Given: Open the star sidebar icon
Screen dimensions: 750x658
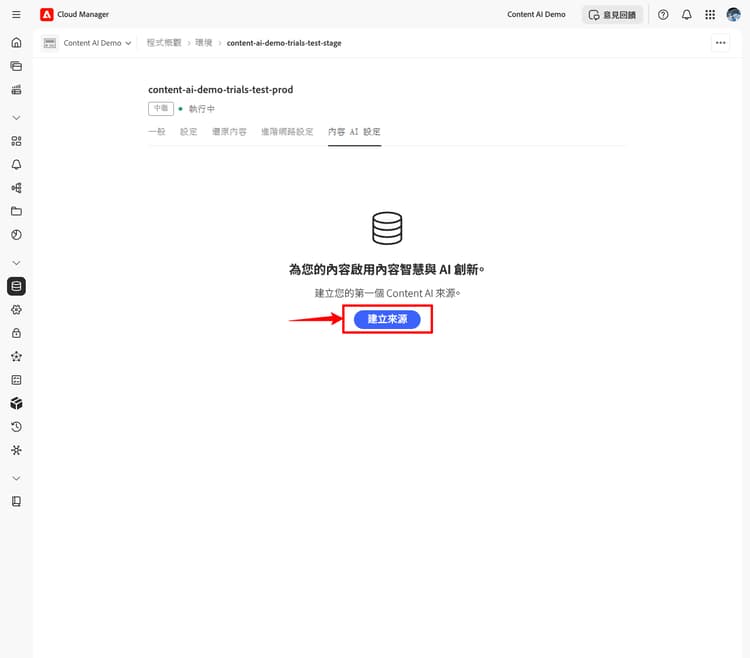Looking at the screenshot, I should pyautogui.click(x=16, y=356).
